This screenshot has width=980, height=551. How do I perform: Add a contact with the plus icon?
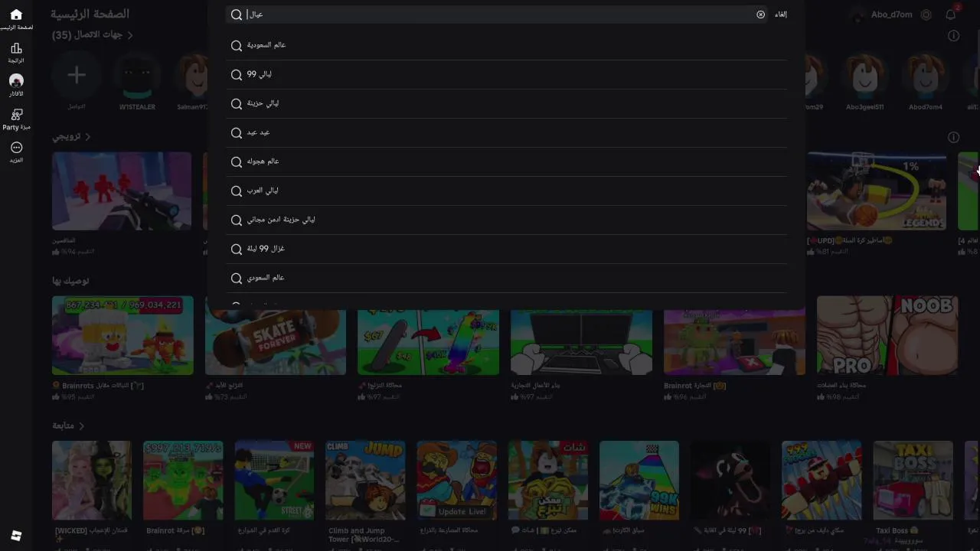pyautogui.click(x=76, y=75)
